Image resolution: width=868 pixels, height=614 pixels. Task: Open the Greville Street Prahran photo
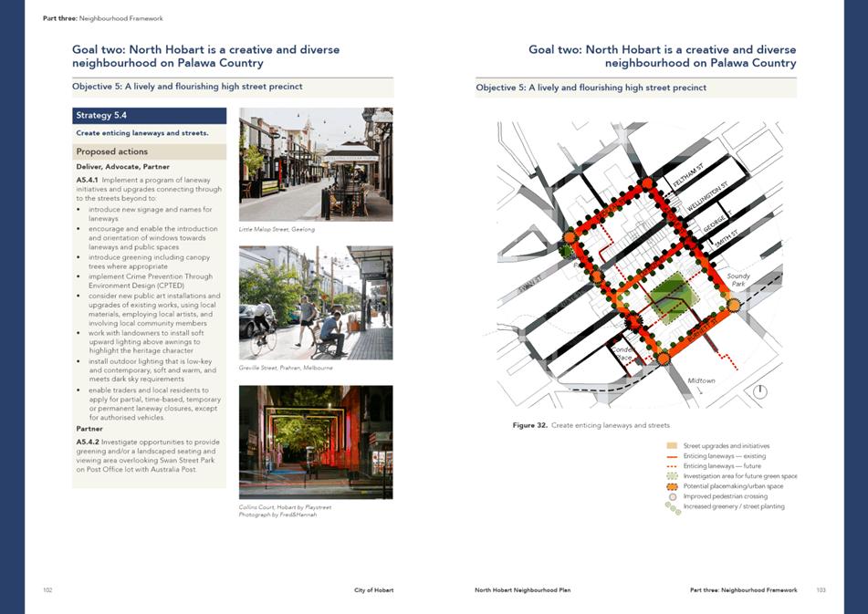(x=315, y=302)
